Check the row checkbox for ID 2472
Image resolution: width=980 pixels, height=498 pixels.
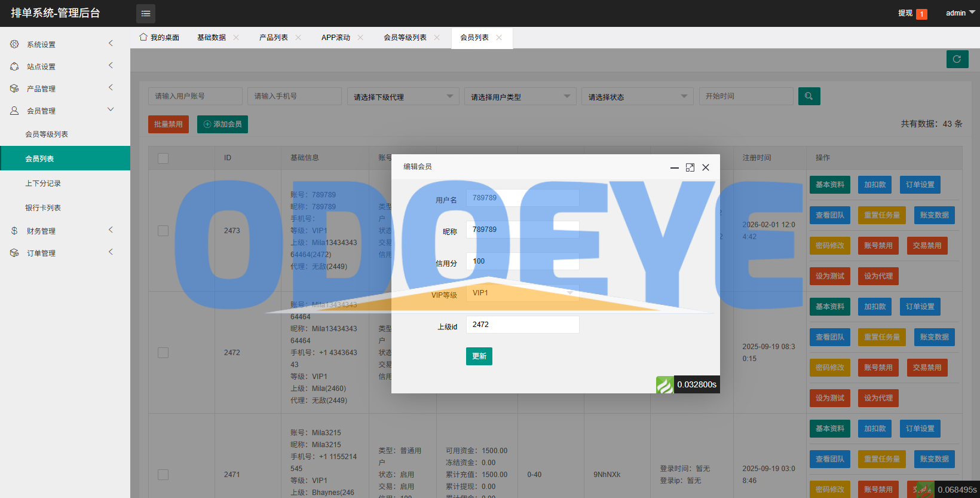pos(163,353)
